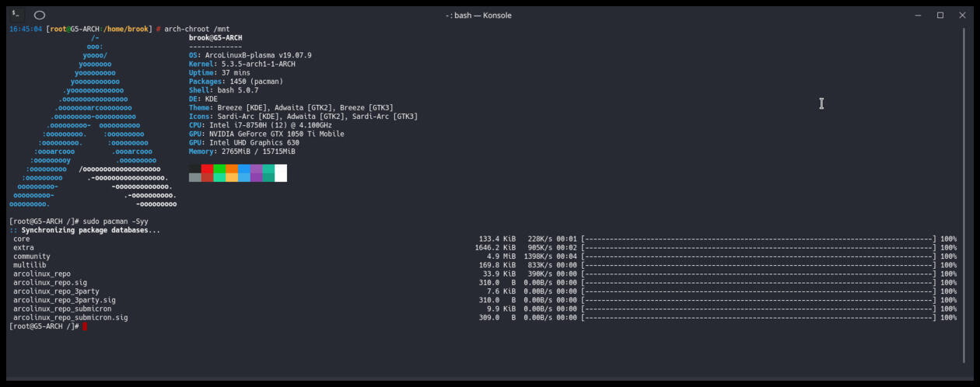Click the 'Kernel: 5.3.5-arch1-1-ARCH' line

pyautogui.click(x=242, y=64)
